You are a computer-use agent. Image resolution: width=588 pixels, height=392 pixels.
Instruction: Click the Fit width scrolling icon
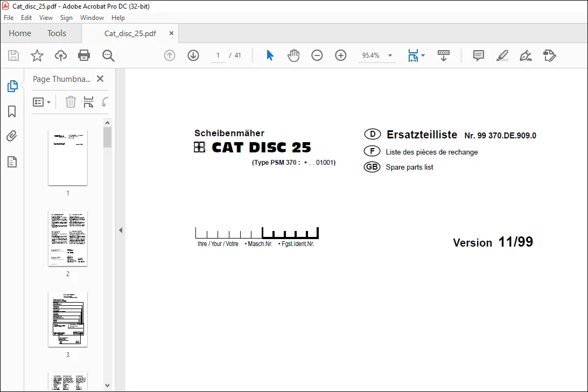(x=413, y=55)
